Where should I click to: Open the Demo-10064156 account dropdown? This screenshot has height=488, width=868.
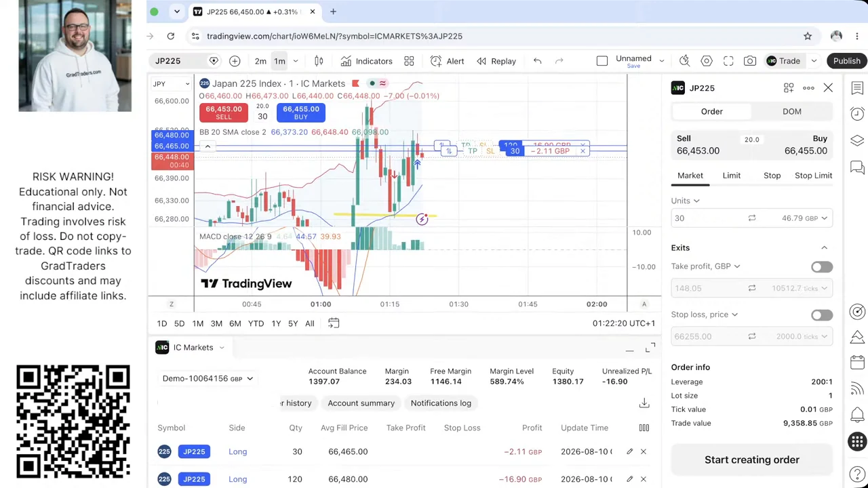[x=208, y=378]
